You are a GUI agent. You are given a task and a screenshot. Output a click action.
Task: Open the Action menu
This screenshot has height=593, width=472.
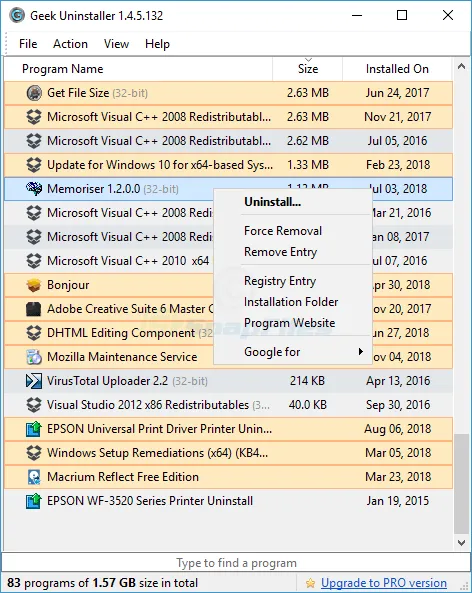[x=70, y=44]
